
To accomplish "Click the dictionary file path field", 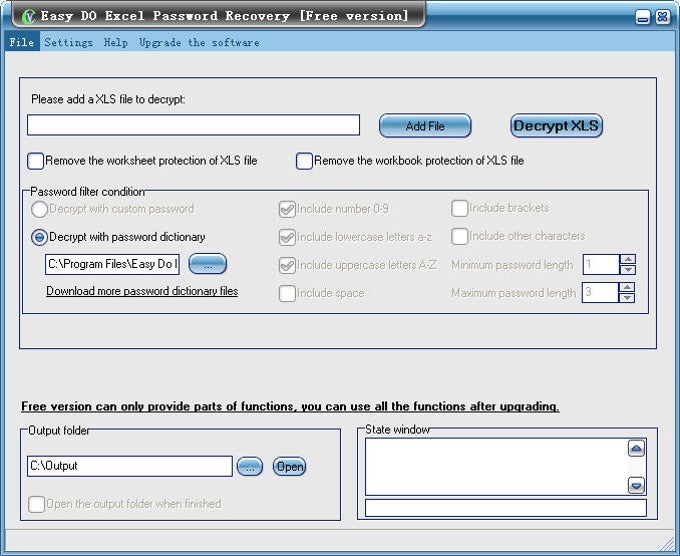I will tap(112, 264).
